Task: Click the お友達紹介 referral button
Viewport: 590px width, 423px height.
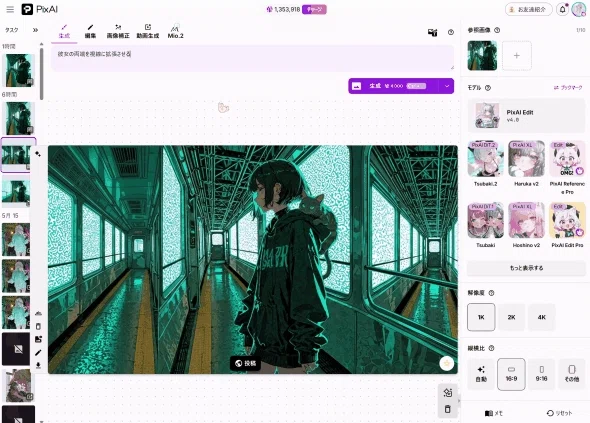Action: point(529,9)
